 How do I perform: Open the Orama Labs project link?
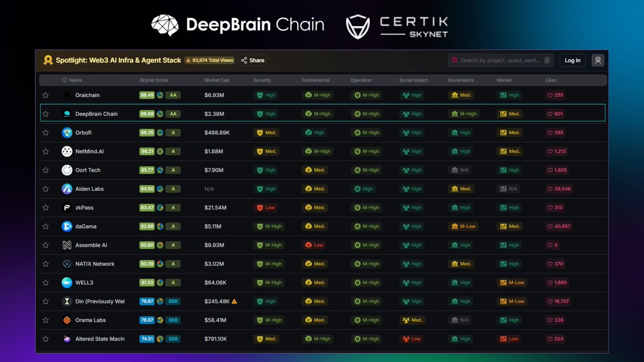[91, 320]
